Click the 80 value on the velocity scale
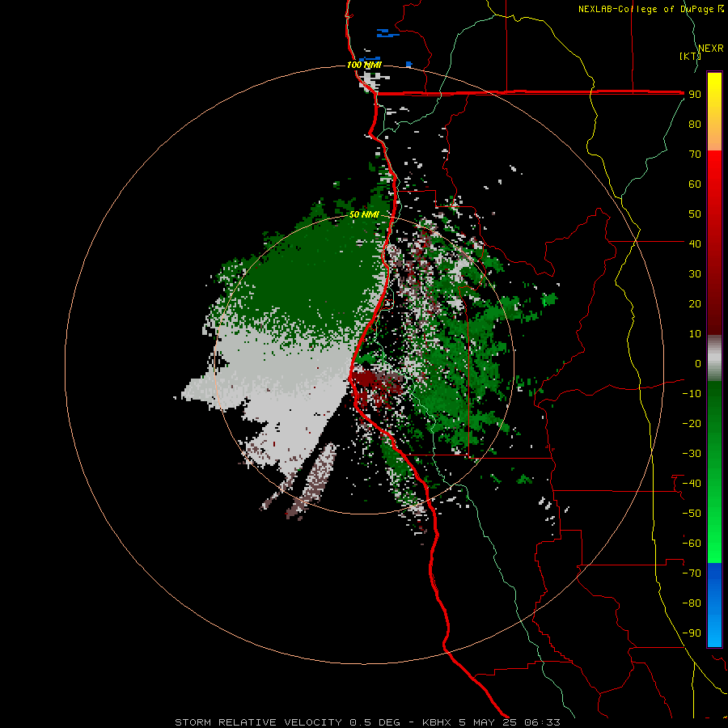 pos(695,125)
